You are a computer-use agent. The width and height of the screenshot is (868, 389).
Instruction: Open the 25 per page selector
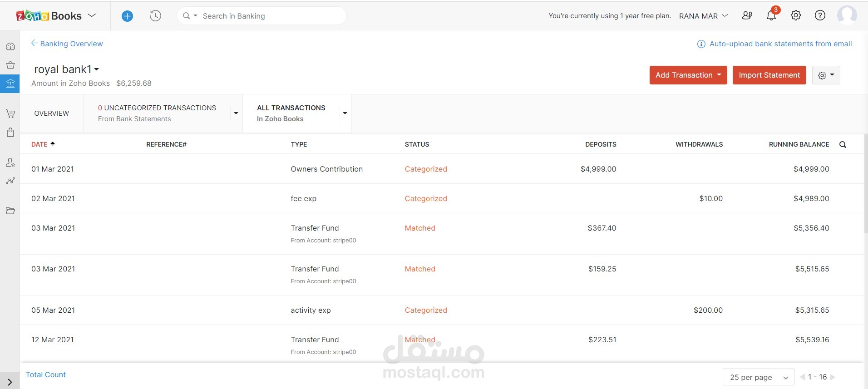tap(758, 377)
